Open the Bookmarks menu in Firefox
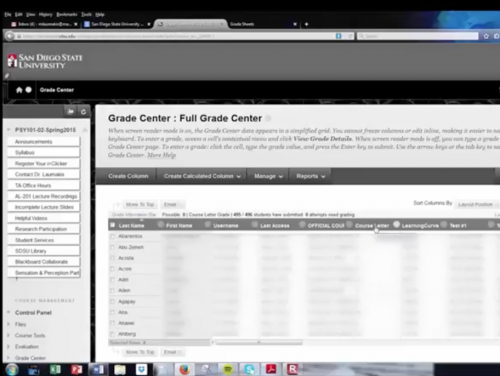The height and width of the screenshot is (376, 500). 67,14
